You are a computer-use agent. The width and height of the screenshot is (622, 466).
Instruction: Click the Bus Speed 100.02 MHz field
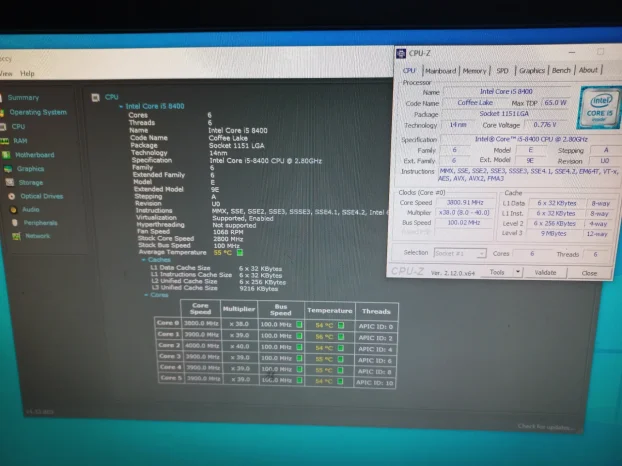(x=464, y=222)
